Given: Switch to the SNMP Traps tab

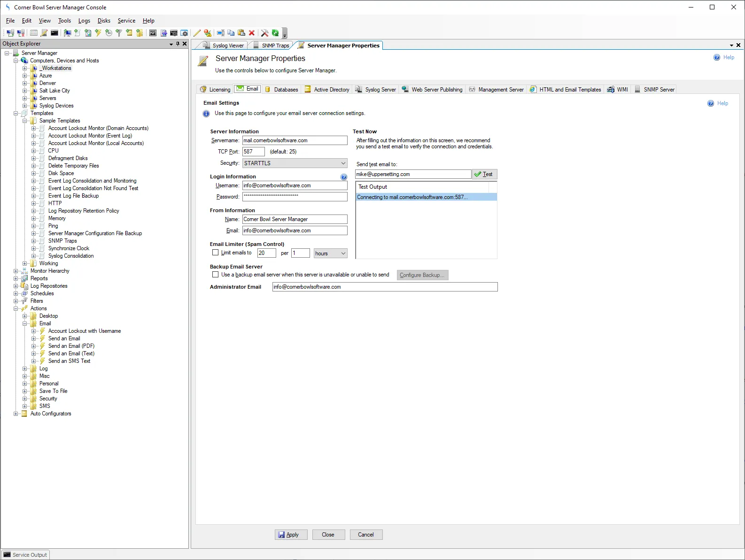Looking at the screenshot, I should point(271,46).
